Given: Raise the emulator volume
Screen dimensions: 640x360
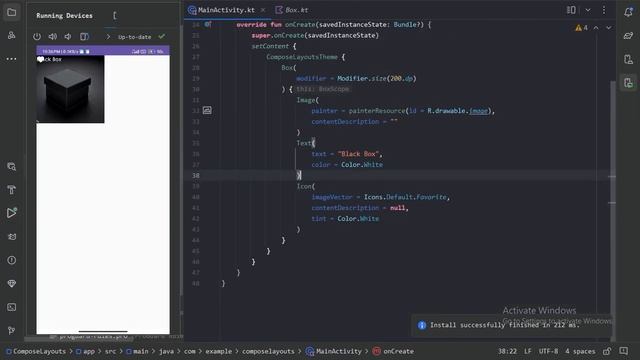Looking at the screenshot, I should tap(53, 37).
